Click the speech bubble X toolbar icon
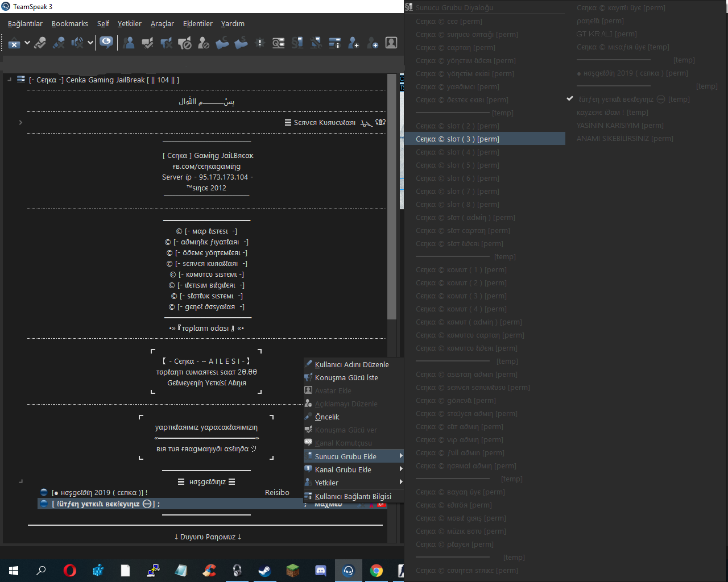The image size is (728, 582). coord(166,43)
